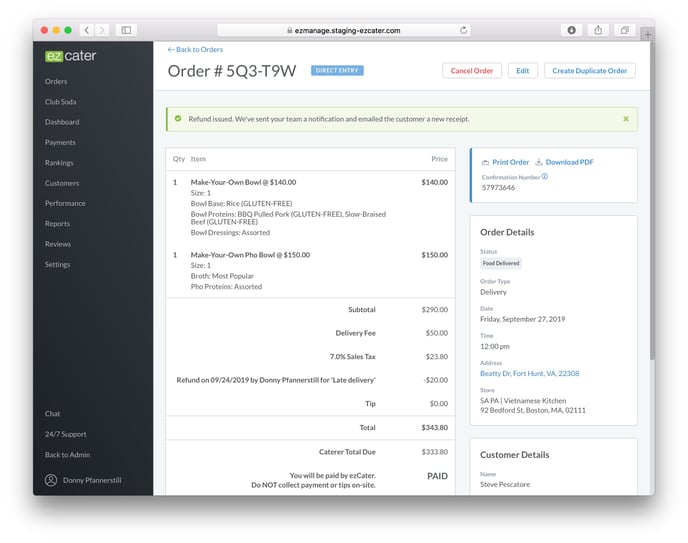The width and height of the screenshot is (688, 543).
Task: Click the Back to Orders link
Action: 195,50
